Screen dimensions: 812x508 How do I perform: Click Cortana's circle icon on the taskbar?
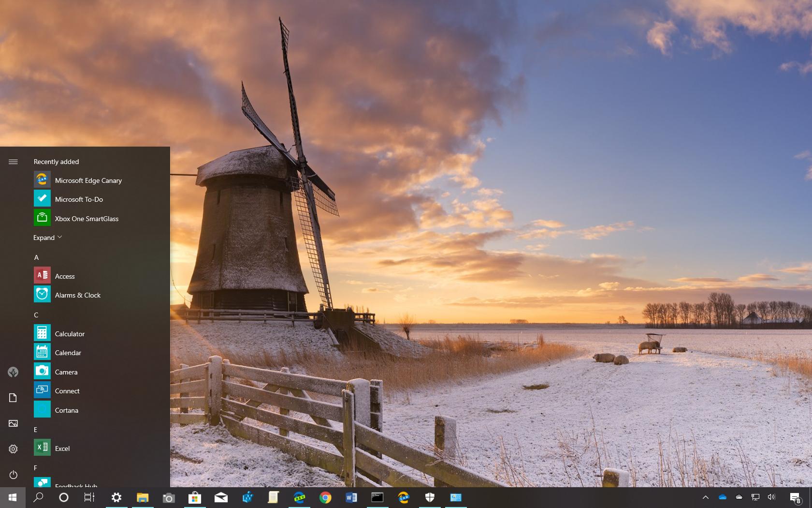point(63,497)
